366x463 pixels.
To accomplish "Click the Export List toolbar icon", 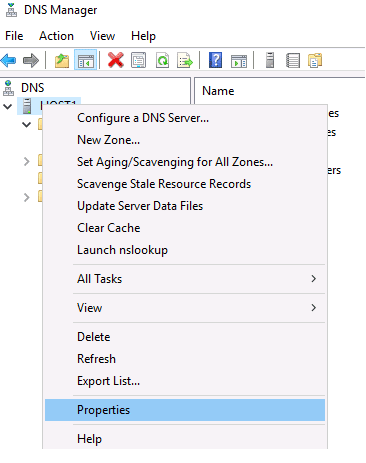I will tap(185, 61).
